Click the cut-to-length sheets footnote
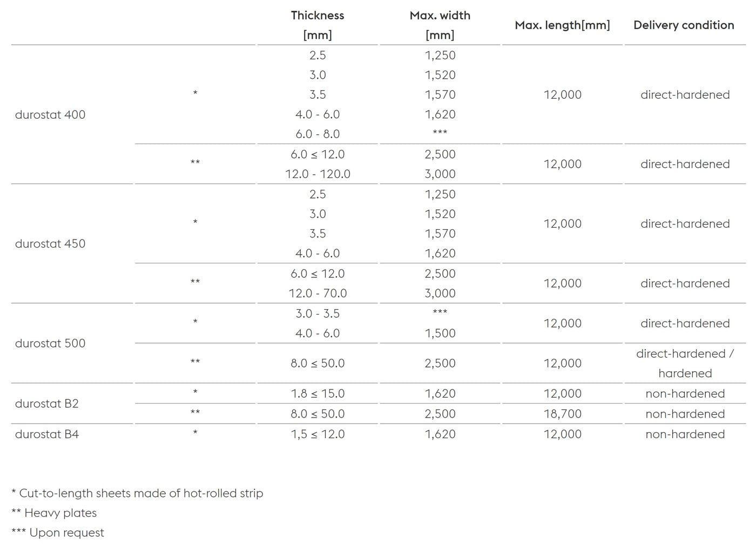 [x=138, y=493]
